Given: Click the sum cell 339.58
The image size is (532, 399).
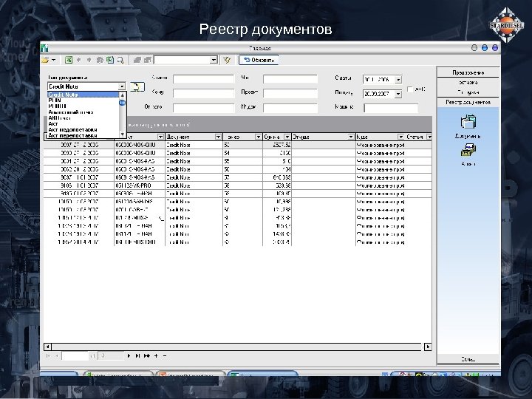Looking at the screenshot, I should [x=277, y=185].
